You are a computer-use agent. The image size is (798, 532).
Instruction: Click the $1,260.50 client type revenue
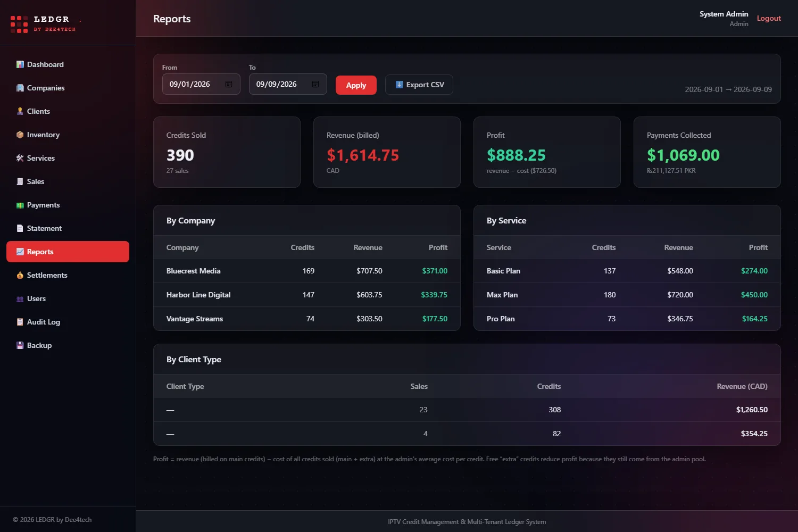tap(752, 410)
